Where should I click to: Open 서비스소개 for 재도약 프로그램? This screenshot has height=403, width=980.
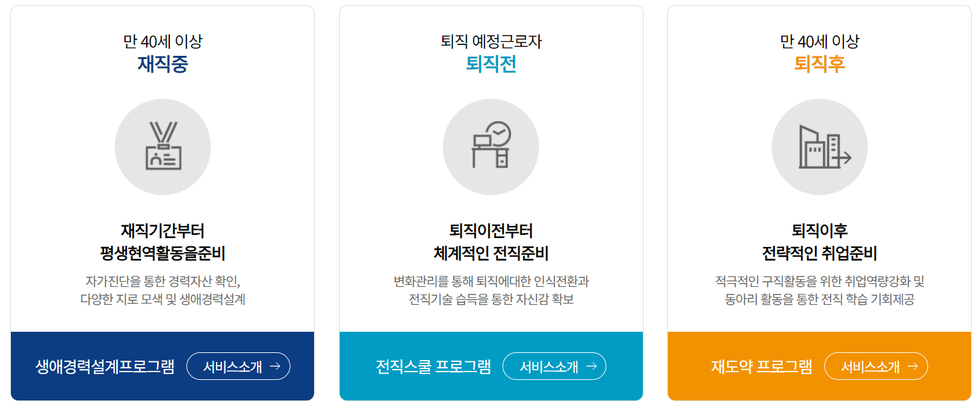[876, 366]
